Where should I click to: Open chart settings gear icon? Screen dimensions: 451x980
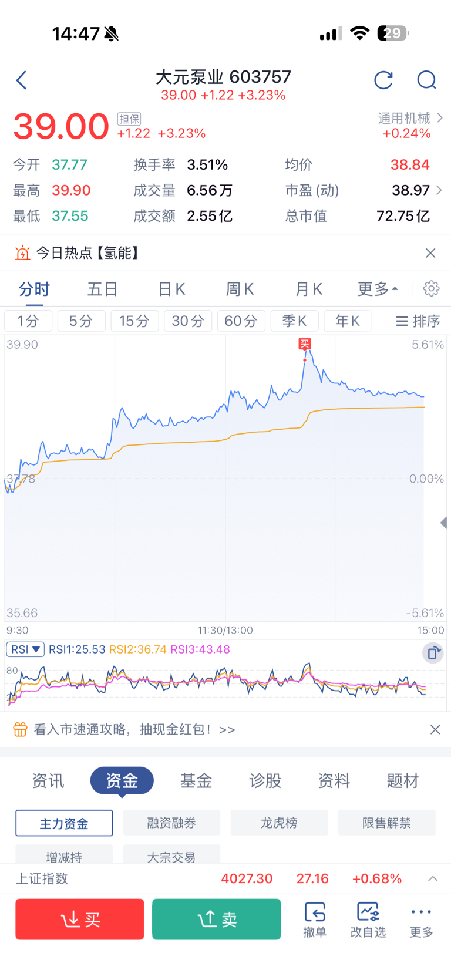[431, 289]
